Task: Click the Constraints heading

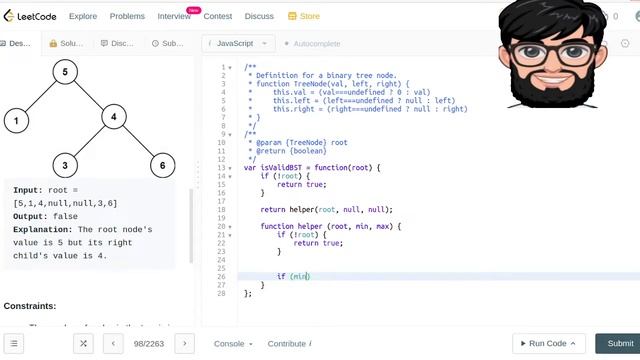Action: 30,306
